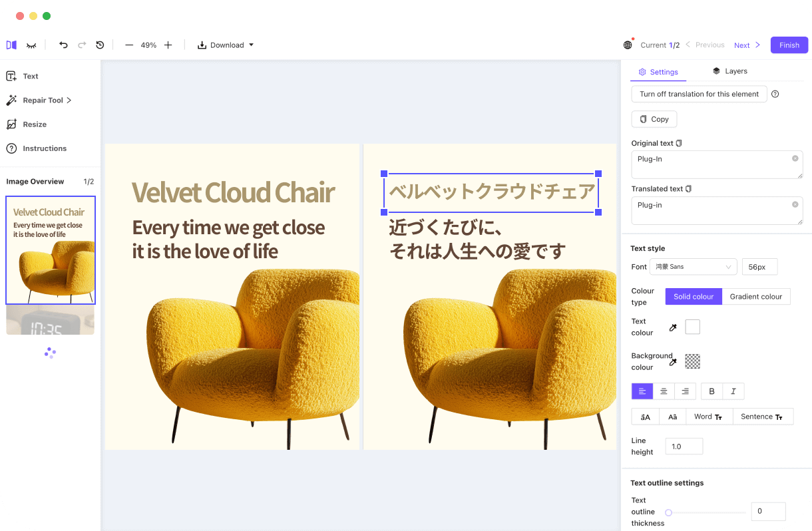Image resolution: width=812 pixels, height=531 pixels.
Task: Copy the translated text via its icon
Action: tap(688, 189)
